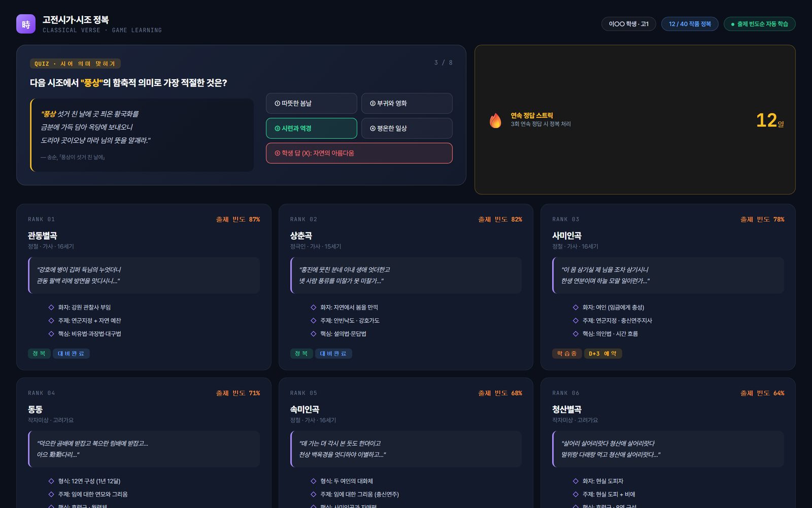Click diamond bullet beside 화자: 현실 도피자

tap(576, 481)
